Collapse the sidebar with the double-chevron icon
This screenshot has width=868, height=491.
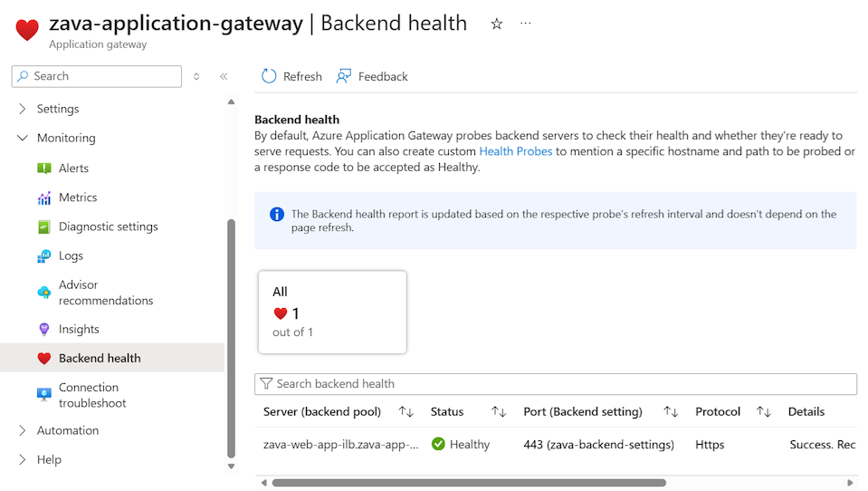coord(224,77)
